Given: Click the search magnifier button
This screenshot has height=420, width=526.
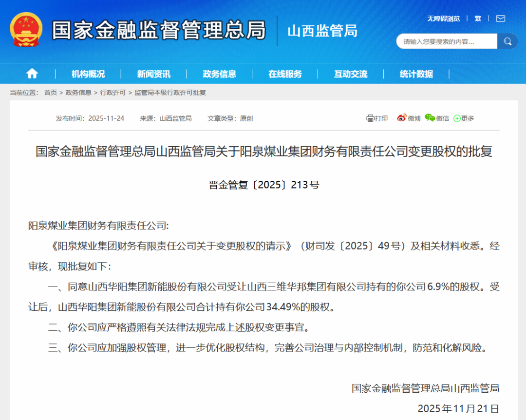Looking at the screenshot, I should pyautogui.click(x=507, y=41).
